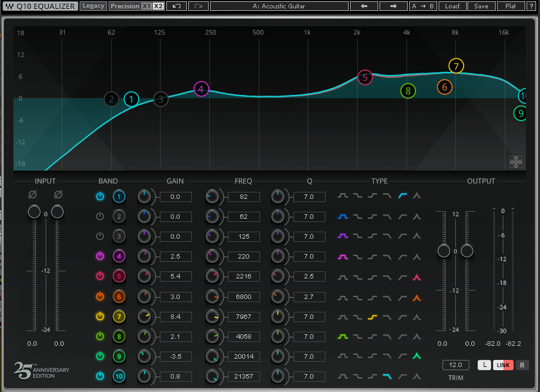The width and height of the screenshot is (540, 392).
Task: Click band 5 gain knob
Action: pos(144,277)
